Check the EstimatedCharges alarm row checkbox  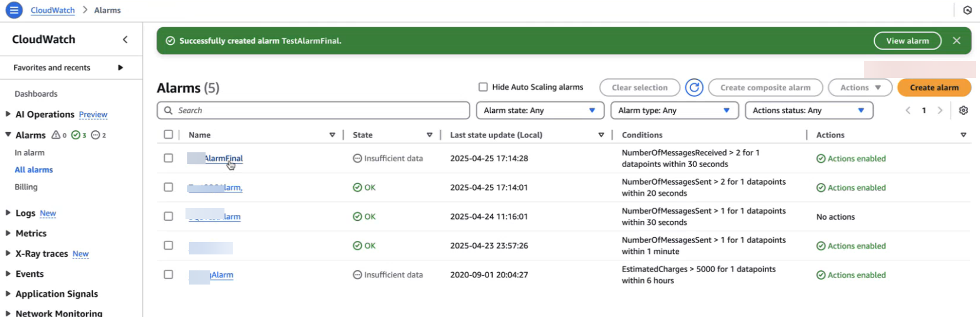point(168,274)
